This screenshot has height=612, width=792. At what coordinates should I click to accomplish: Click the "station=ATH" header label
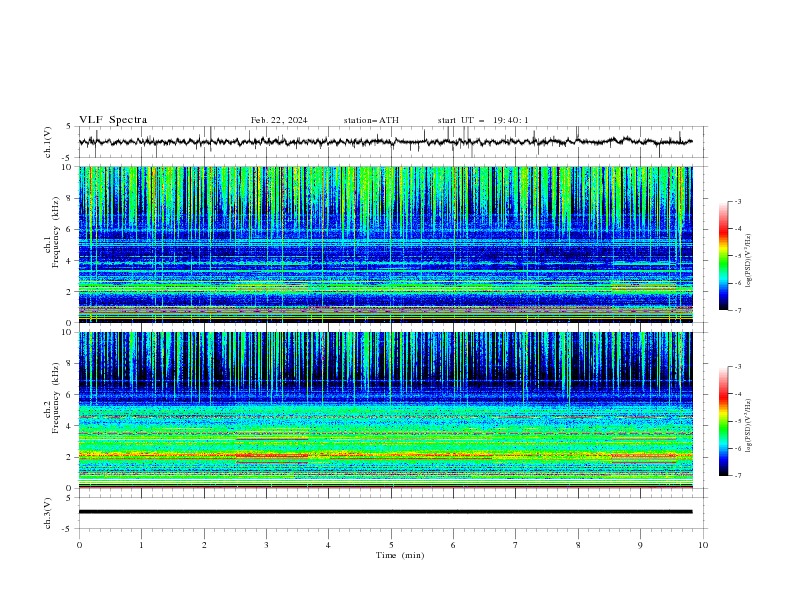point(371,120)
